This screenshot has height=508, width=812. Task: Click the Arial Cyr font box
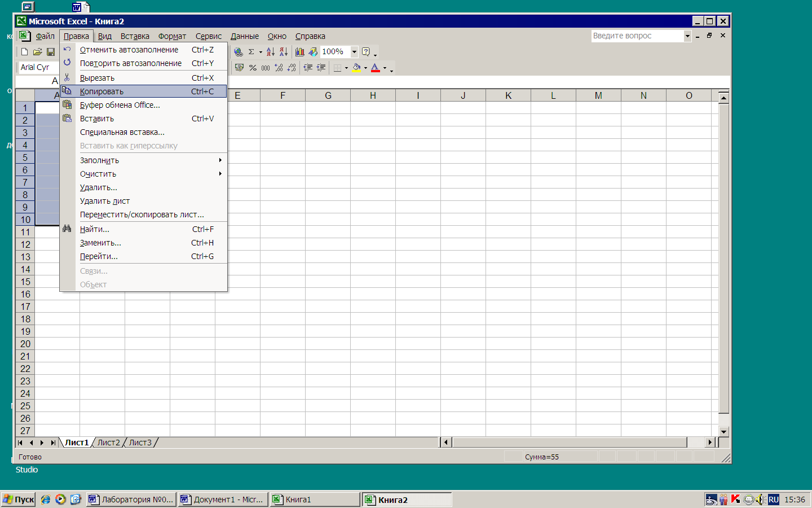tap(39, 67)
